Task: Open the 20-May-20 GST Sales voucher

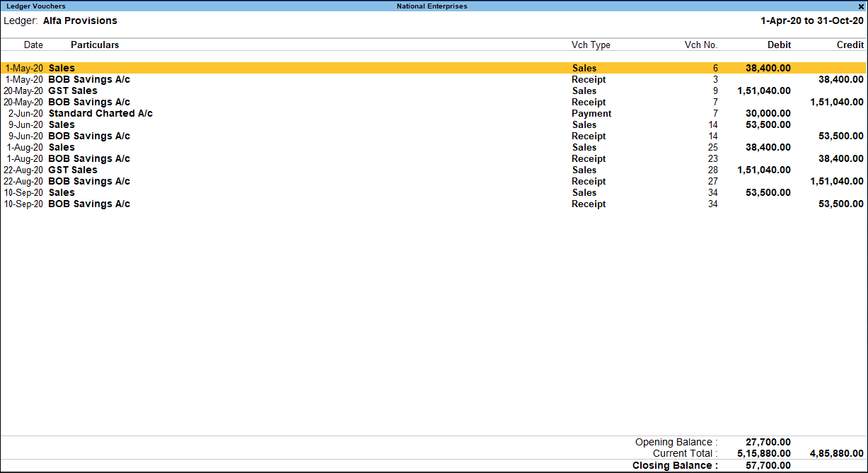Action: coord(72,91)
